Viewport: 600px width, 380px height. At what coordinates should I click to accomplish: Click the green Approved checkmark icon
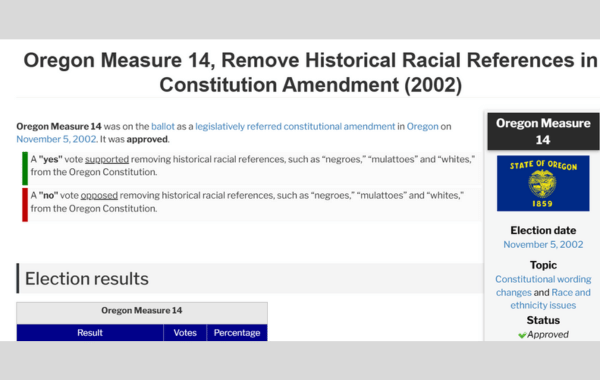pos(522,335)
